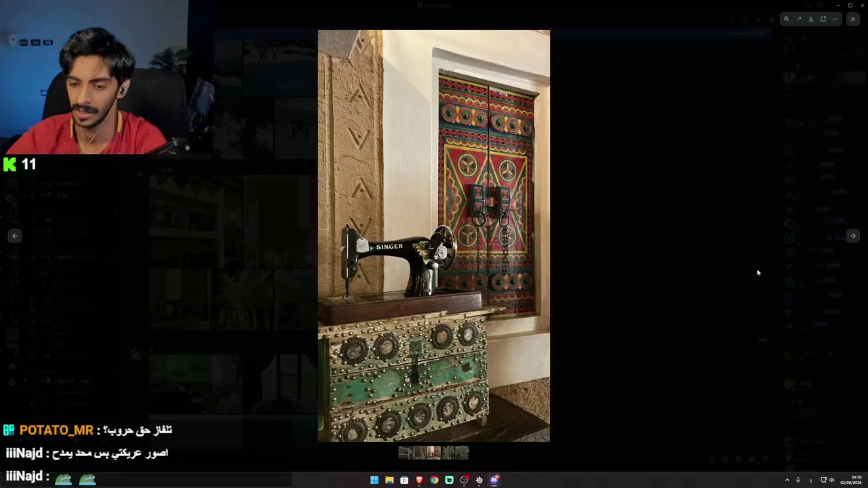Open Google Chrome from the taskbar
Screen dimensions: 868x488
[x=434, y=480]
